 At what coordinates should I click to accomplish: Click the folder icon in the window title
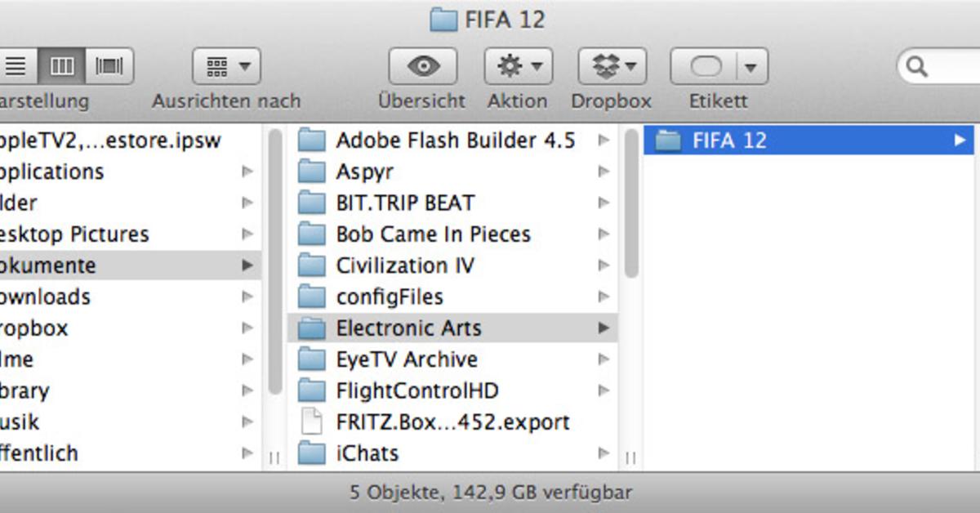tap(443, 19)
